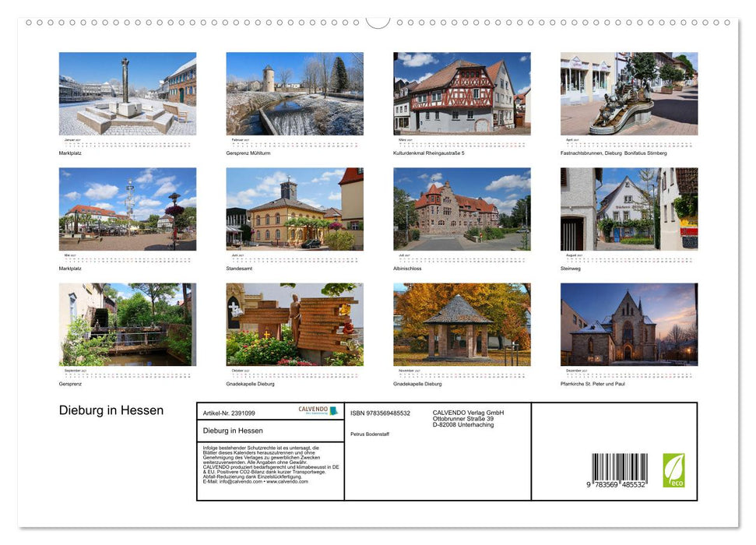
Task: Click caption 'Steinweg'
Action: 571,269
